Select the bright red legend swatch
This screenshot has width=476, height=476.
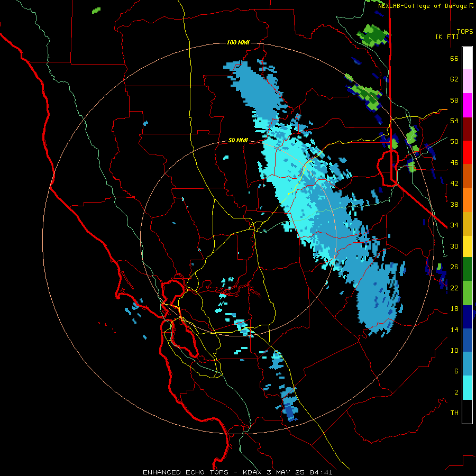[467, 152]
